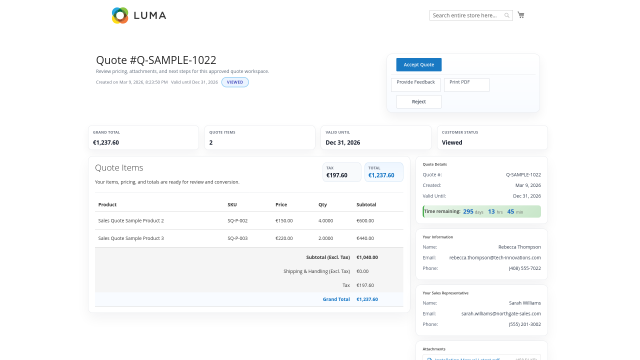The image size is (640, 360).
Task: Click the VIEWED status badge
Action: (235, 82)
